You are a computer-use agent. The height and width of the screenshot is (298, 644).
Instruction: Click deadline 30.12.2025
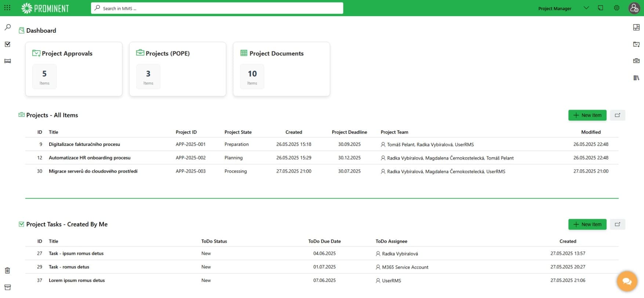coord(349,158)
